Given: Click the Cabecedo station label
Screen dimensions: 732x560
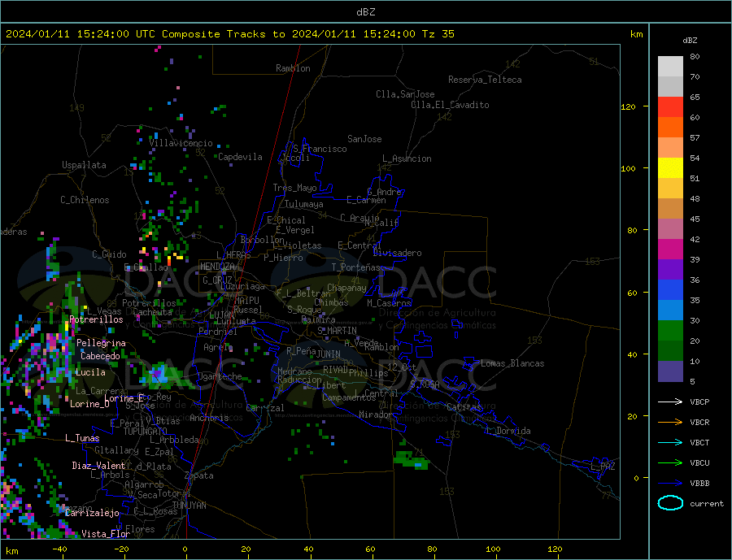Looking at the screenshot, I should coord(100,356).
